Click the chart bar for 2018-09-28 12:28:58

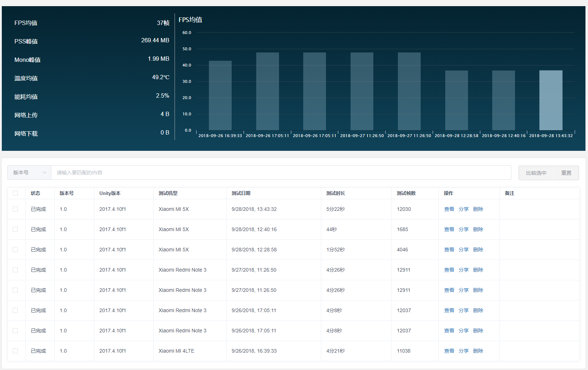tap(456, 100)
